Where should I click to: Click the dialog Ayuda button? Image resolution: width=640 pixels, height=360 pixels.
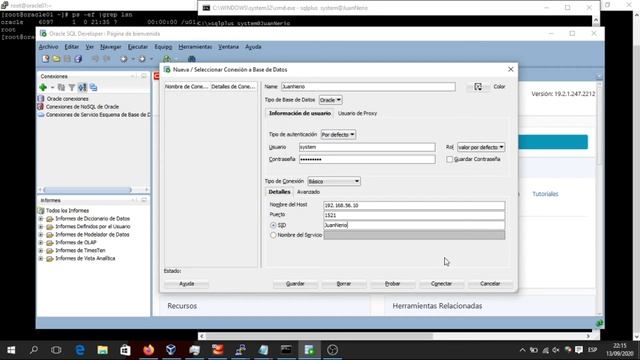187,284
